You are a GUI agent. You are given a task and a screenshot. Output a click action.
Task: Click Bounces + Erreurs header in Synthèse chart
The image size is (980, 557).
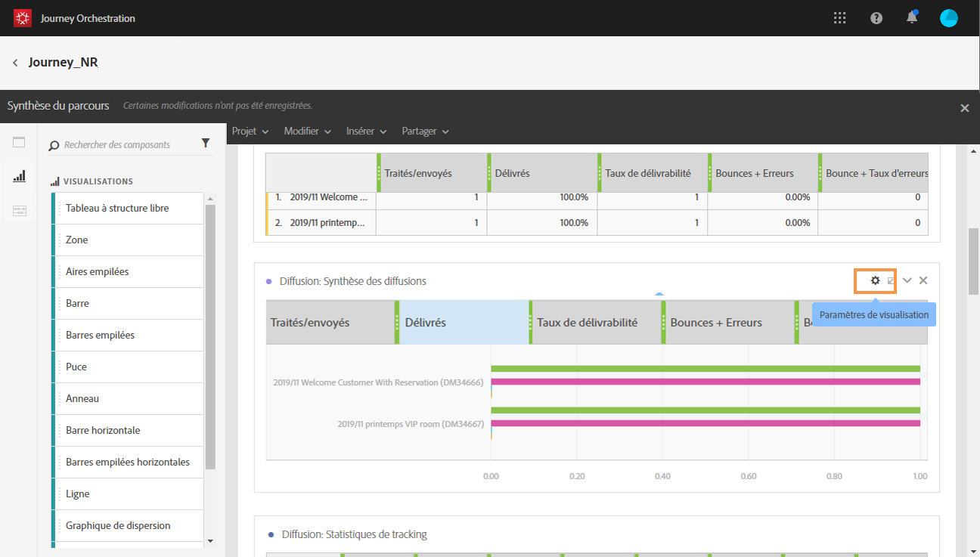[x=728, y=323]
